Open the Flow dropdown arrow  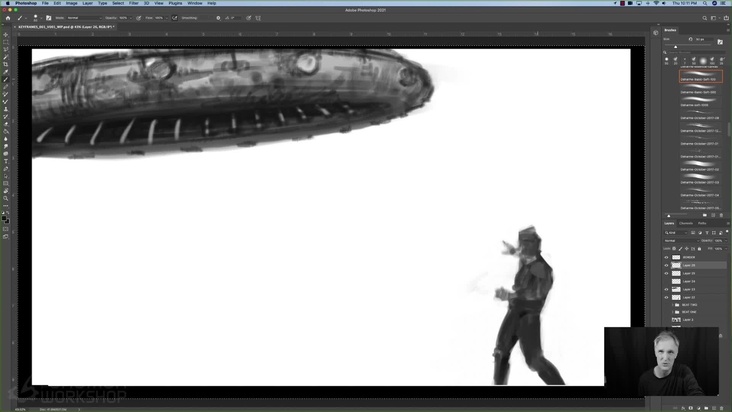(x=167, y=18)
